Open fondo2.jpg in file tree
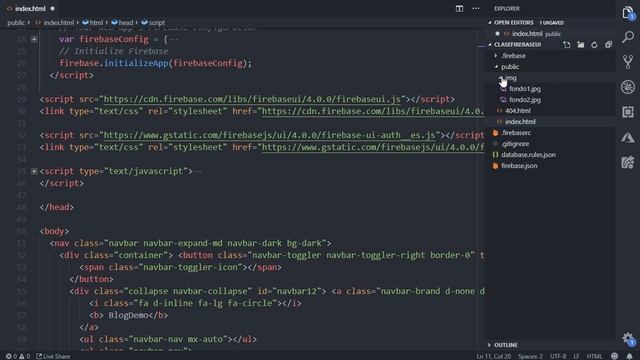 coord(525,100)
